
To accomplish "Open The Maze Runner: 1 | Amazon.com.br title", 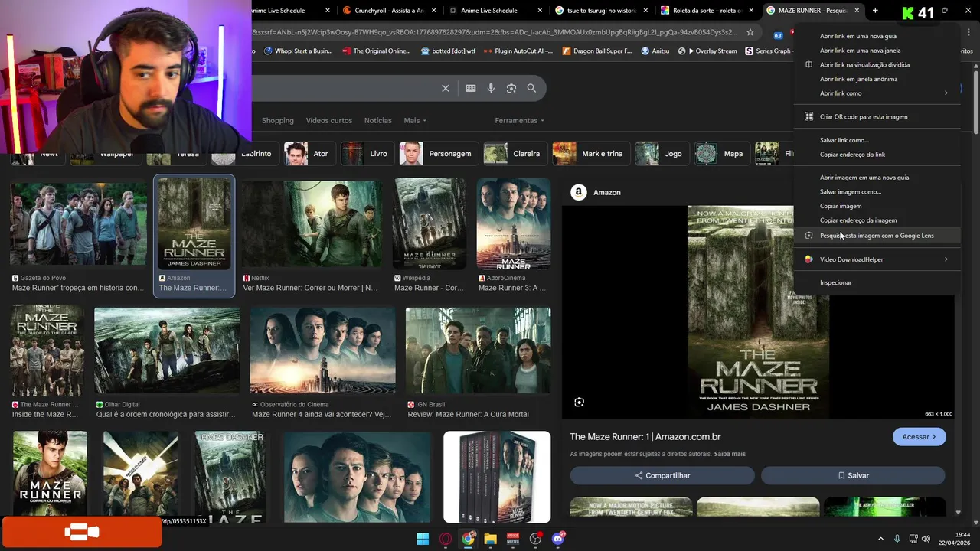I will pyautogui.click(x=645, y=437).
